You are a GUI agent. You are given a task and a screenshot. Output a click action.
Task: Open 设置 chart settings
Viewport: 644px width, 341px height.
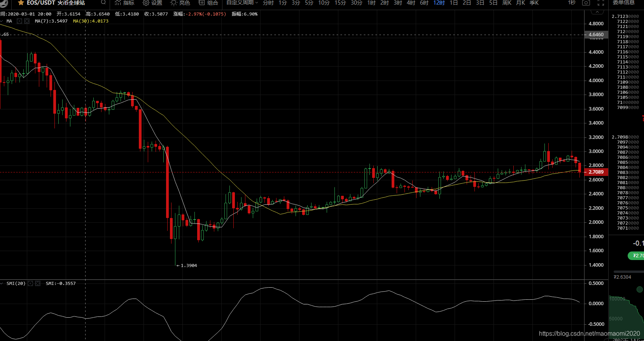pyautogui.click(x=152, y=3)
